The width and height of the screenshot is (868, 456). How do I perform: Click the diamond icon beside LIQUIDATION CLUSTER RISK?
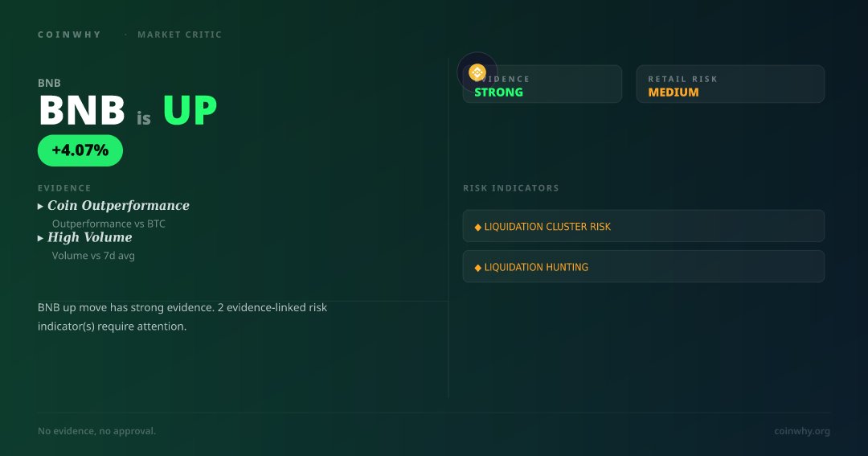[x=477, y=227]
